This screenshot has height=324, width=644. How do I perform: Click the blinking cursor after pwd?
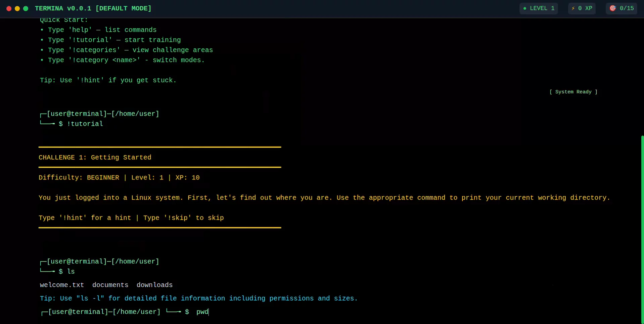click(x=209, y=312)
